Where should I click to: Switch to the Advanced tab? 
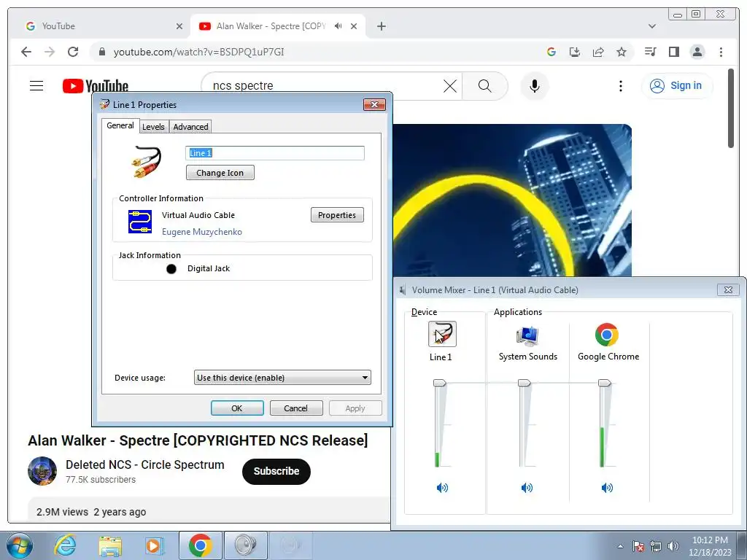click(190, 127)
